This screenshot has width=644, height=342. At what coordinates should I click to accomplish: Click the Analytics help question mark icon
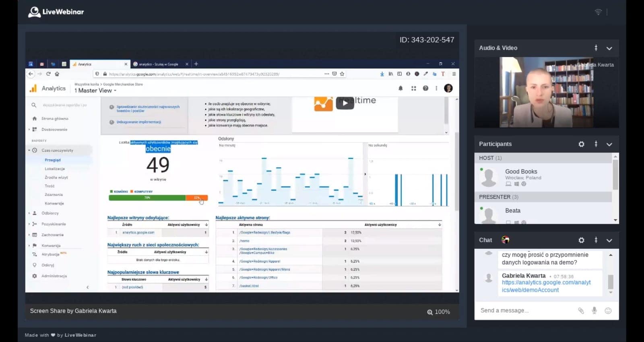(x=425, y=89)
